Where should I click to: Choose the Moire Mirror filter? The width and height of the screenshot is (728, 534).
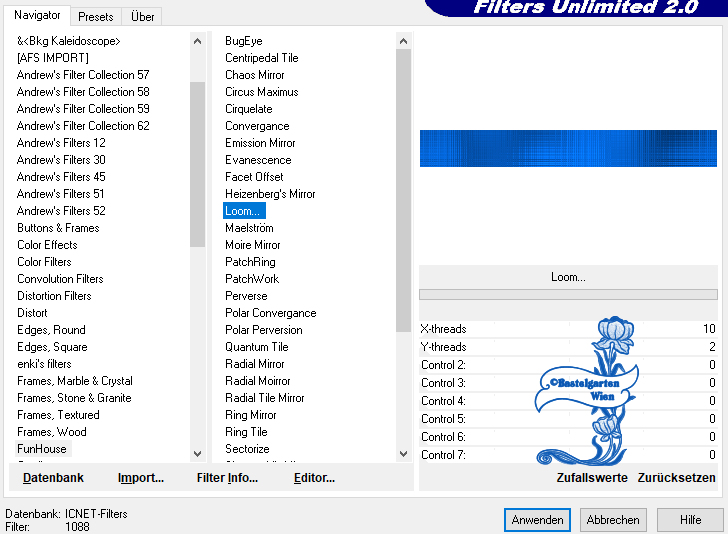253,245
